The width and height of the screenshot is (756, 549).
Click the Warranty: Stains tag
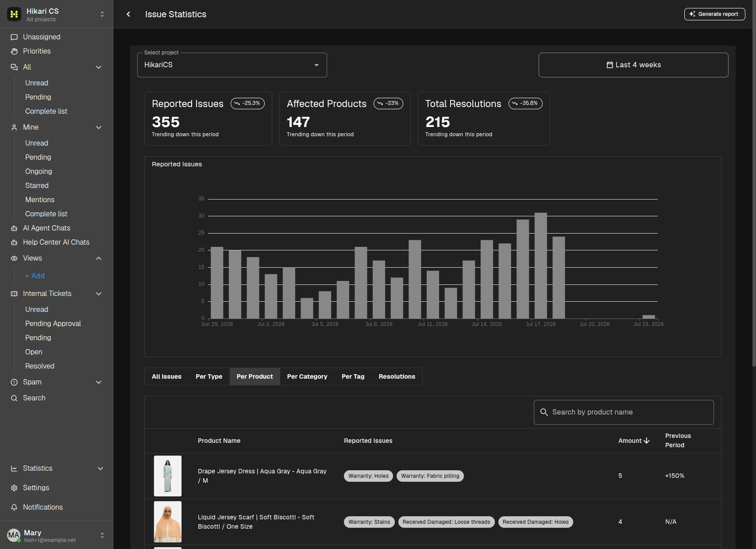click(369, 522)
